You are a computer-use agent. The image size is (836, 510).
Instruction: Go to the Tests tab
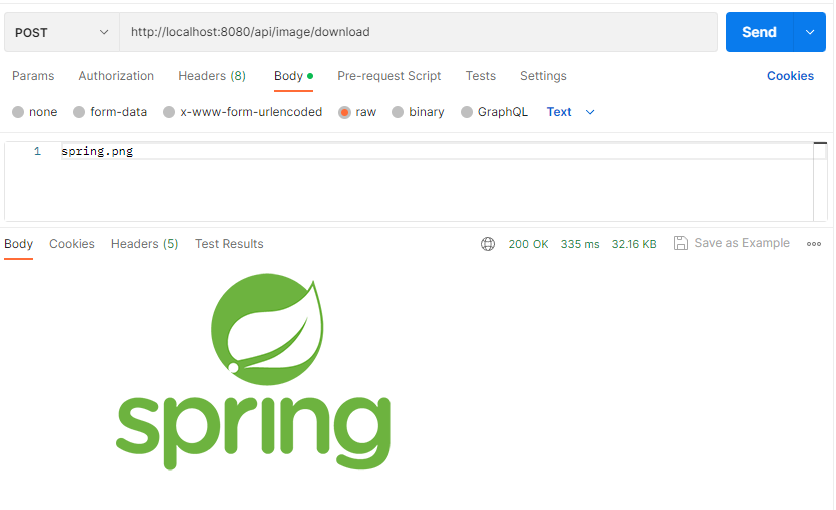[480, 76]
